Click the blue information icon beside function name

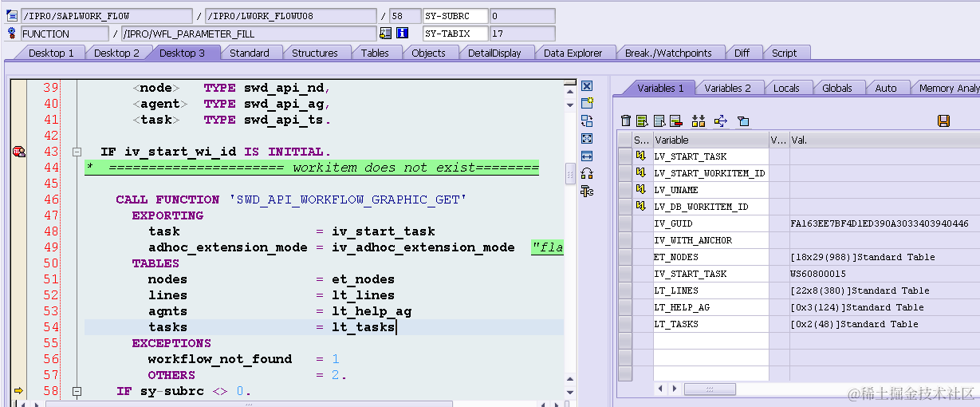(402, 34)
